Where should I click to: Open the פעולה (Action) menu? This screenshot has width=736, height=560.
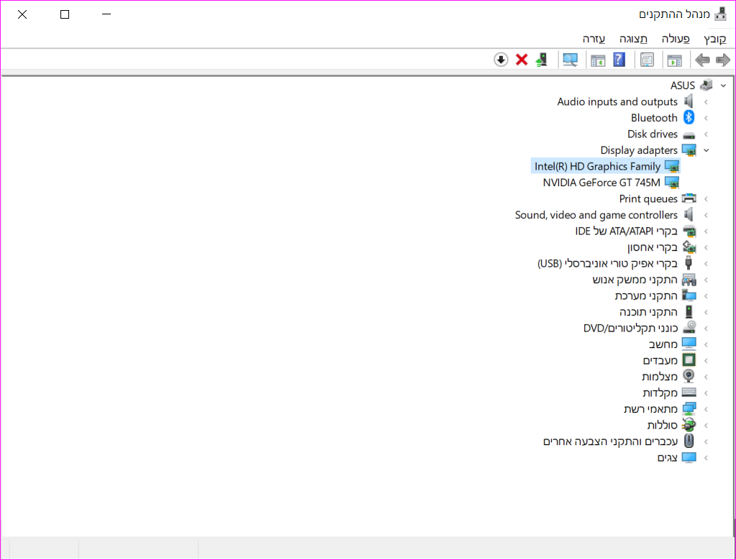coord(676,39)
